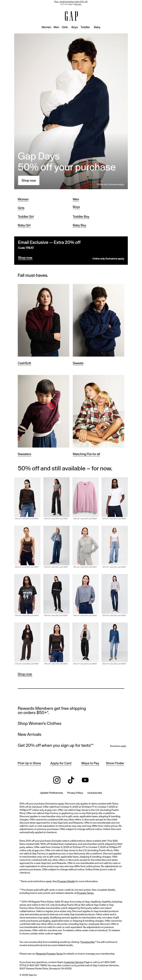The width and height of the screenshot is (142, 980).
Task: Click the Store Finder link
Action: (x=115, y=763)
